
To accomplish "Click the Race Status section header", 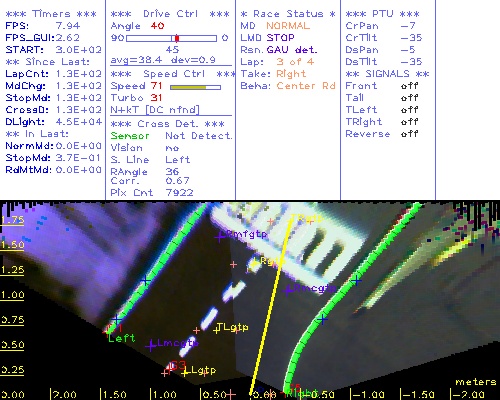I will [x=288, y=14].
